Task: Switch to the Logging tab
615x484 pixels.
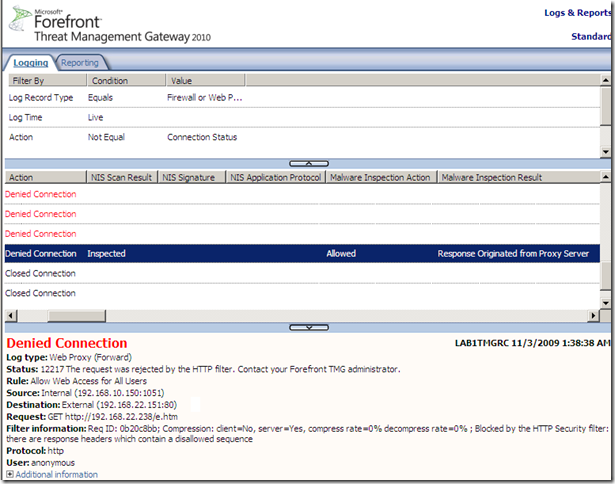Action: point(30,63)
